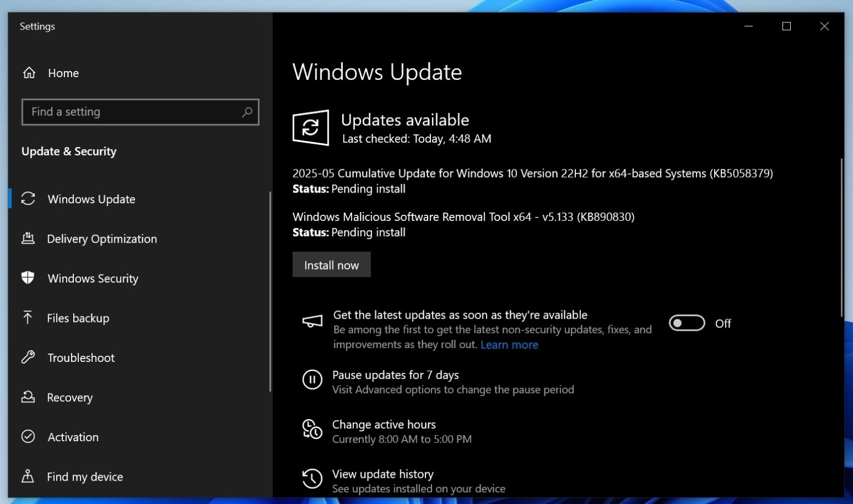Viewport: 853px width, 504px height.
Task: Open Delivery Optimization from the sidebar
Action: pos(29,239)
